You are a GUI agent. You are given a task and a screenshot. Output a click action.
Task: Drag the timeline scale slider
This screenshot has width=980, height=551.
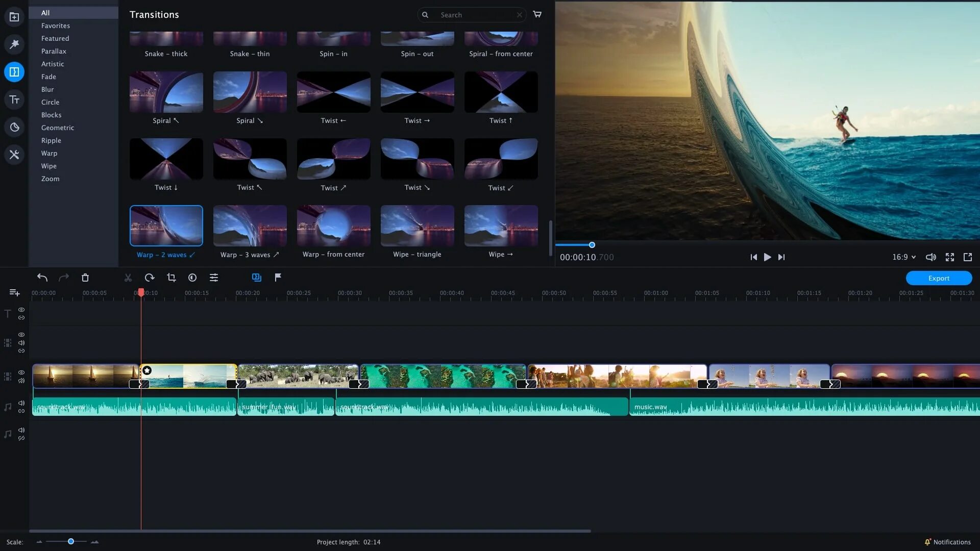(x=70, y=542)
